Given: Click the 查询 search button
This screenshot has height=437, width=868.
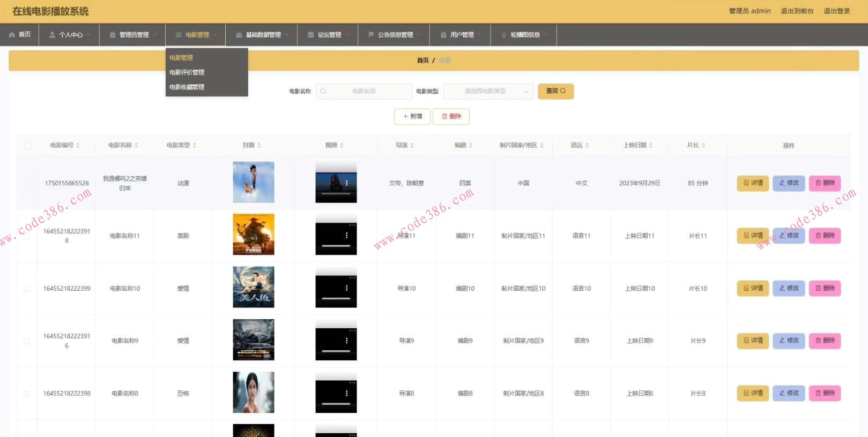Looking at the screenshot, I should 555,91.
